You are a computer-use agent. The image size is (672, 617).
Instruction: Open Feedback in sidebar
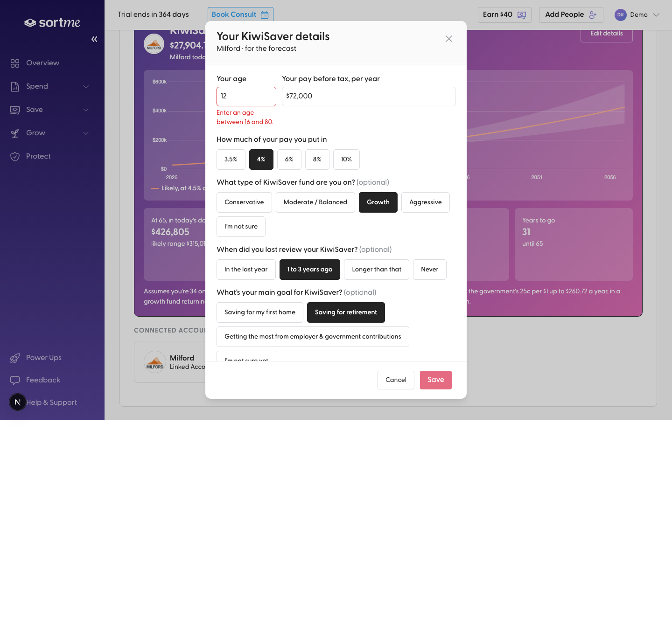(x=52, y=380)
